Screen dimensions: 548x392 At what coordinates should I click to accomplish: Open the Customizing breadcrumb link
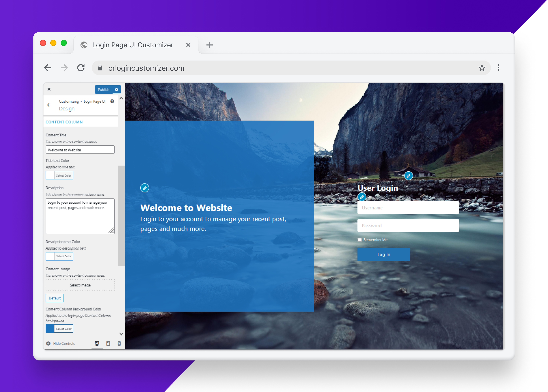tap(69, 101)
